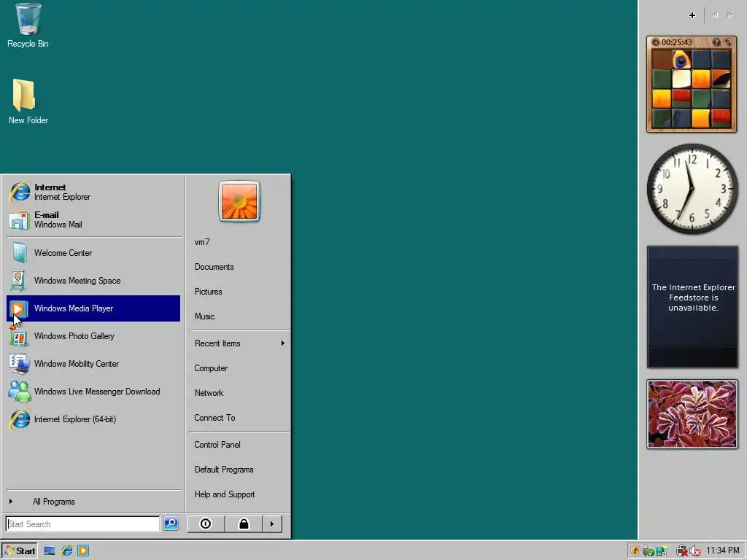
Task: Click the Feedstore unavailable gadget
Action: pos(692,307)
